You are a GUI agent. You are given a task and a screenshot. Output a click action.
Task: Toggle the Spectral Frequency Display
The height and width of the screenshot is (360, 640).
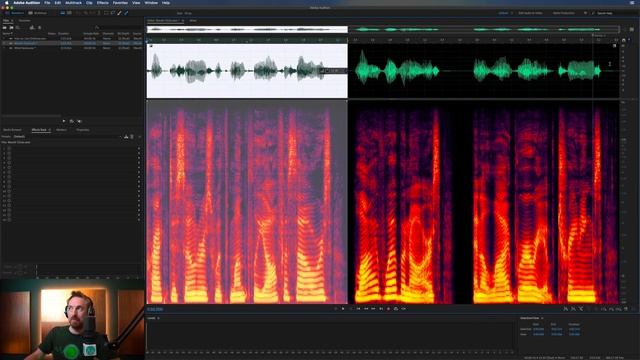[62, 13]
